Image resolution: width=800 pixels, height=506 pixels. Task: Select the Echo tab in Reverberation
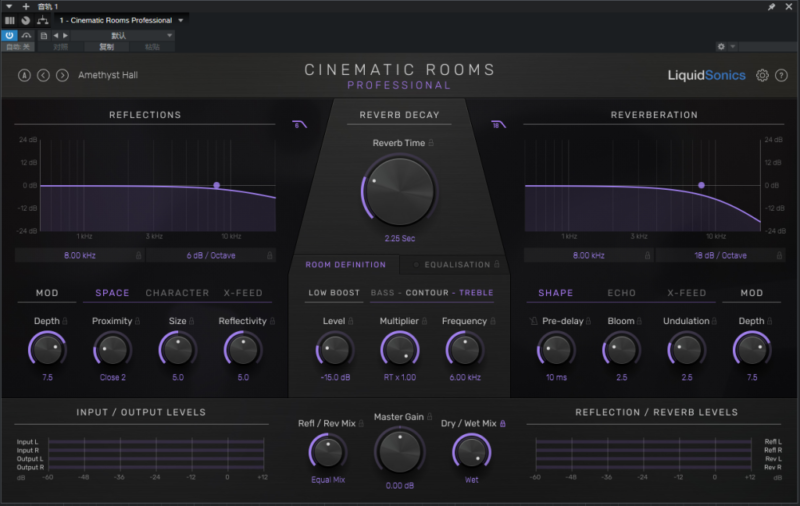point(621,293)
